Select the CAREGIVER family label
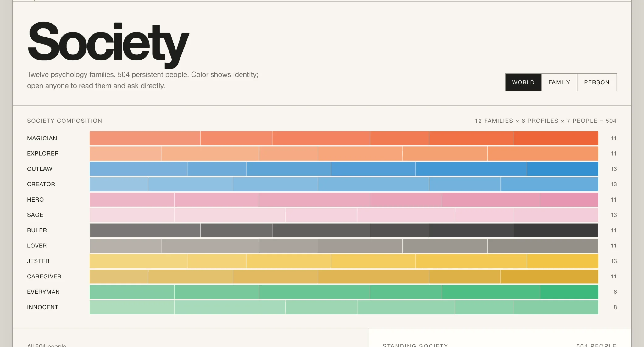644x347 pixels. pos(44,276)
